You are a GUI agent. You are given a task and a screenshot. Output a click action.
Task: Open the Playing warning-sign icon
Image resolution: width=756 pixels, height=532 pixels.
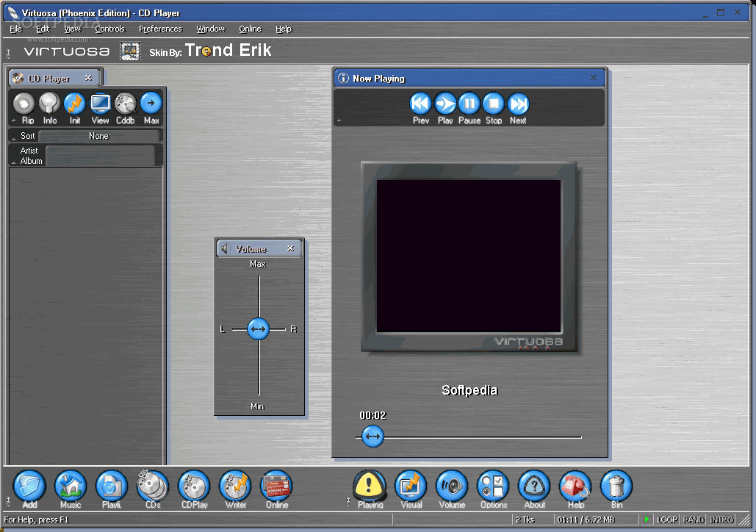click(370, 486)
